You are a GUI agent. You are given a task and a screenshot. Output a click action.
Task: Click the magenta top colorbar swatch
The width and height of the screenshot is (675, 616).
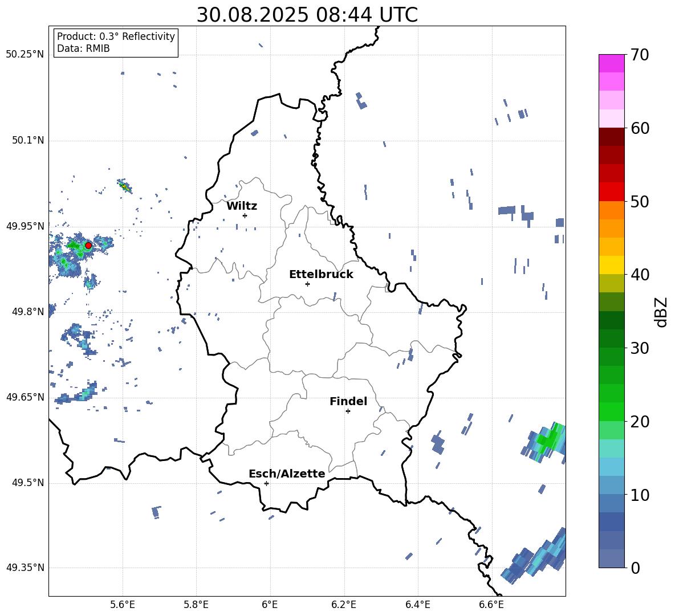(611, 63)
